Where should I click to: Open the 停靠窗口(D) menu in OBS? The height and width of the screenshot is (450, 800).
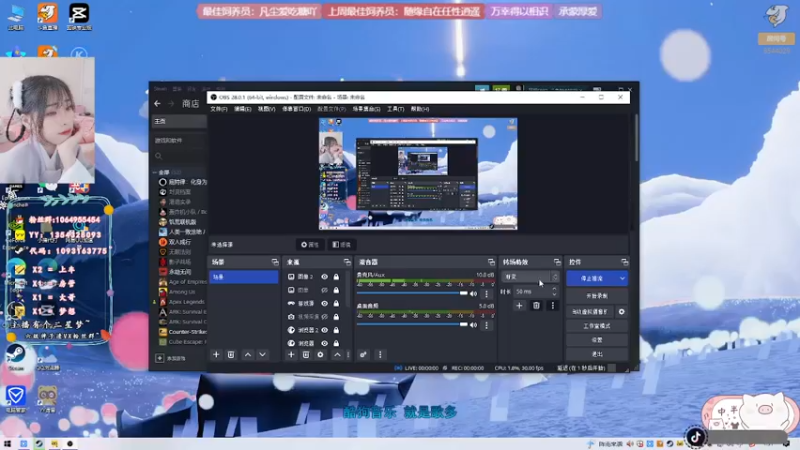pyautogui.click(x=296, y=109)
